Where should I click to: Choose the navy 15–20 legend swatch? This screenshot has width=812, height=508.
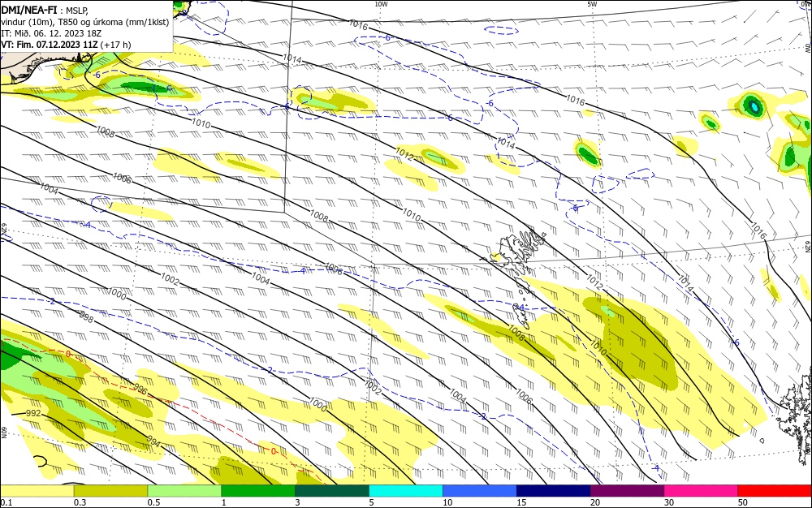coord(554,491)
